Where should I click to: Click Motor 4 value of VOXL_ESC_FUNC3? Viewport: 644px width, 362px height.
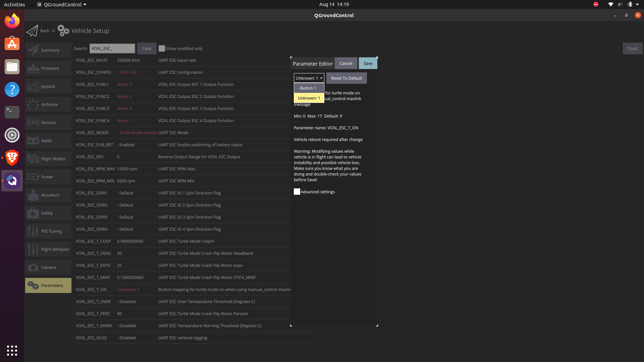124,109
